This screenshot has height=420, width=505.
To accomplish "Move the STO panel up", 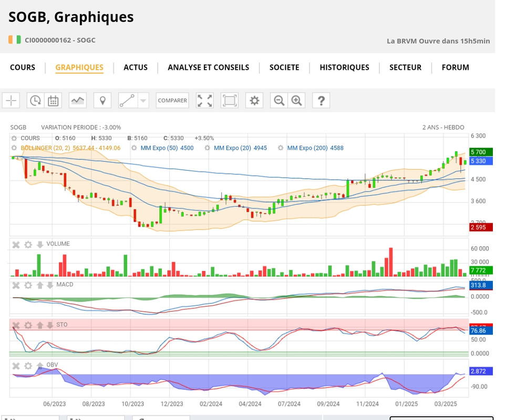I will click(40, 325).
